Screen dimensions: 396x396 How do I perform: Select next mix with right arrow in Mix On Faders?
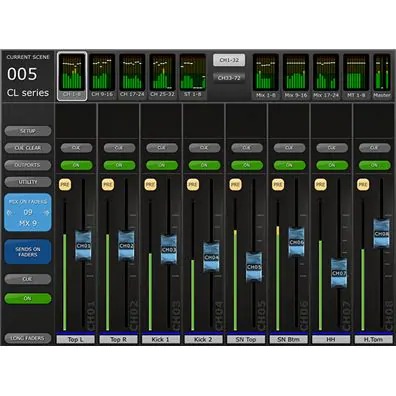click(46, 212)
